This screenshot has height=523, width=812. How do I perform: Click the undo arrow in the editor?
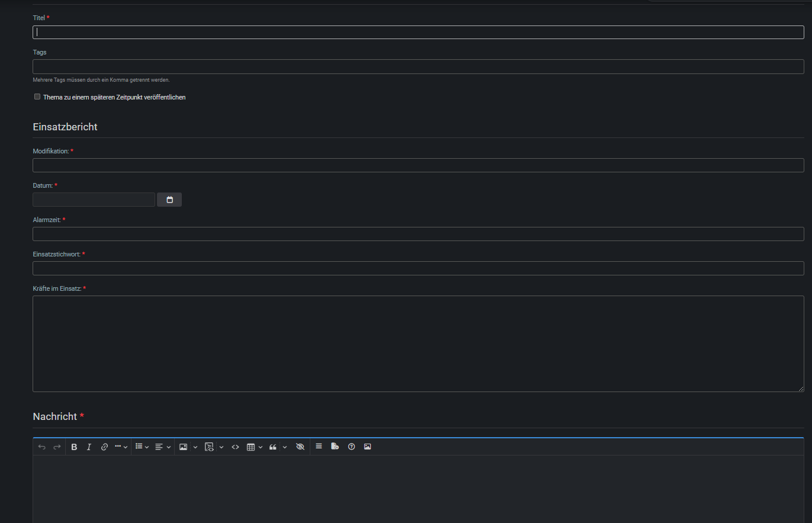coord(41,447)
